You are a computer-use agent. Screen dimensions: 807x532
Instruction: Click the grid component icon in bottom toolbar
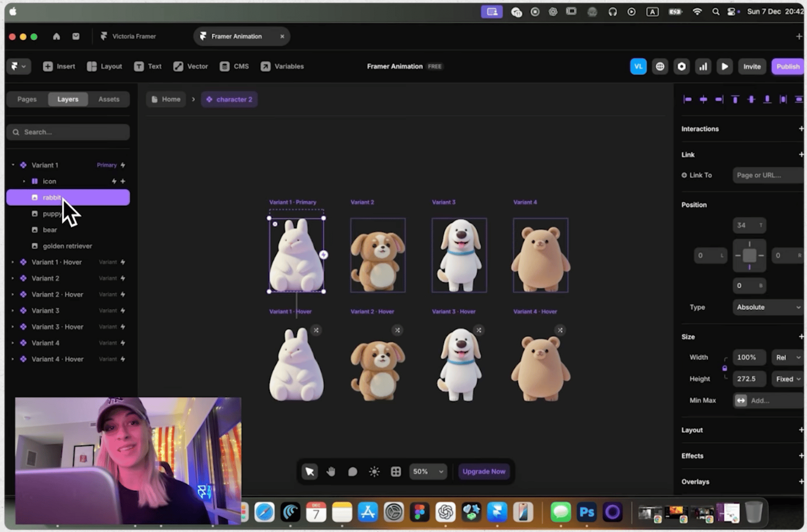396,471
